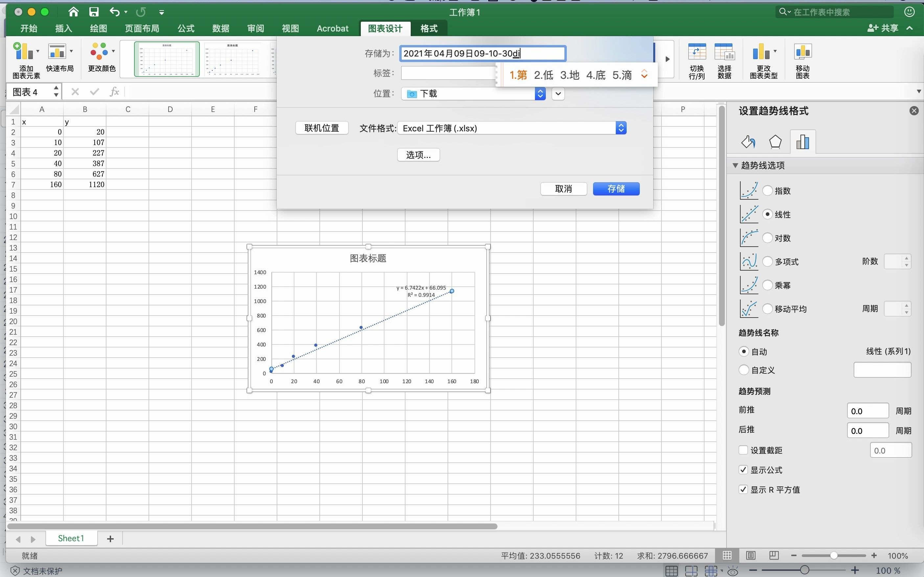This screenshot has height=577, width=924.
Task: Toggle Display R-squared value checkbox
Action: [x=743, y=490]
